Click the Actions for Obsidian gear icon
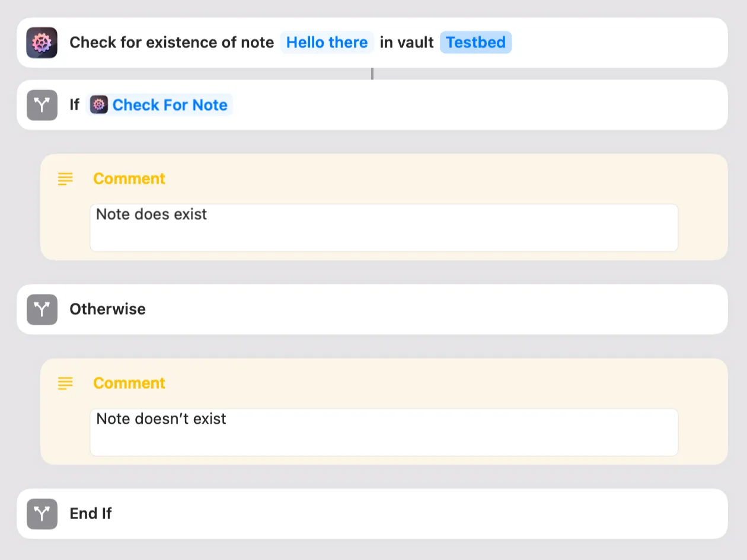Viewport: 747px width, 560px height. (x=41, y=42)
